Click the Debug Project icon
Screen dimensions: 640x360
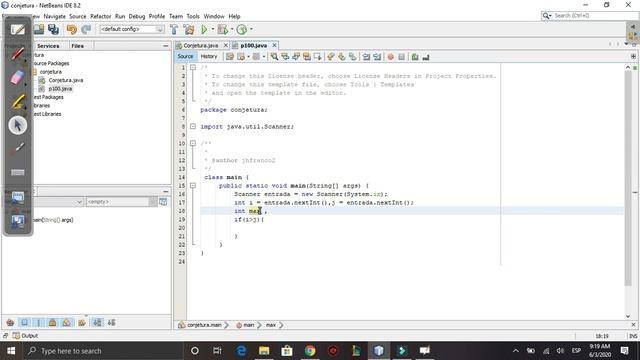pyautogui.click(x=223, y=29)
